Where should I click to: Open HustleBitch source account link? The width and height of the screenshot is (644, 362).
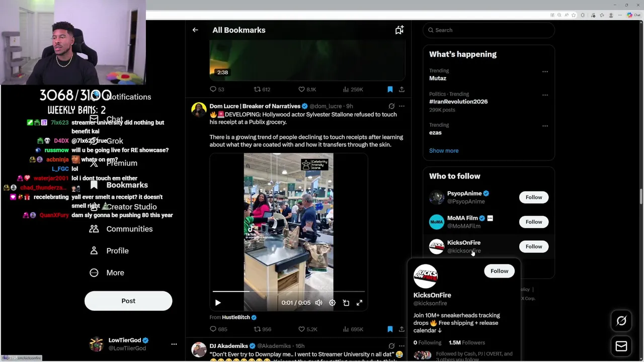[x=239, y=317]
